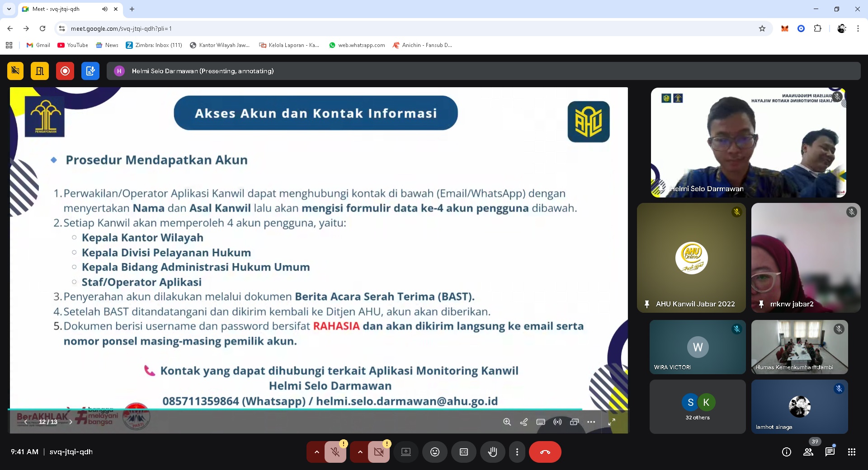Toggle the microphone mute button
The height and width of the screenshot is (470, 868).
click(335, 452)
